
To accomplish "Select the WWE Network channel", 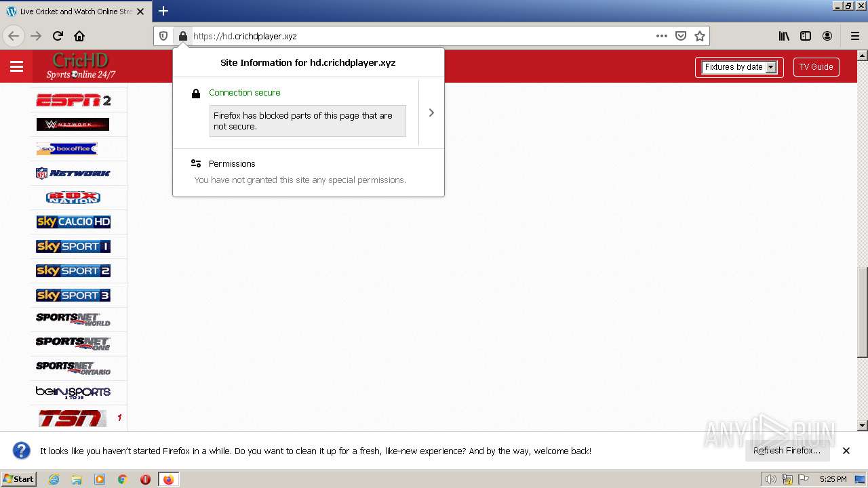I will click(73, 125).
